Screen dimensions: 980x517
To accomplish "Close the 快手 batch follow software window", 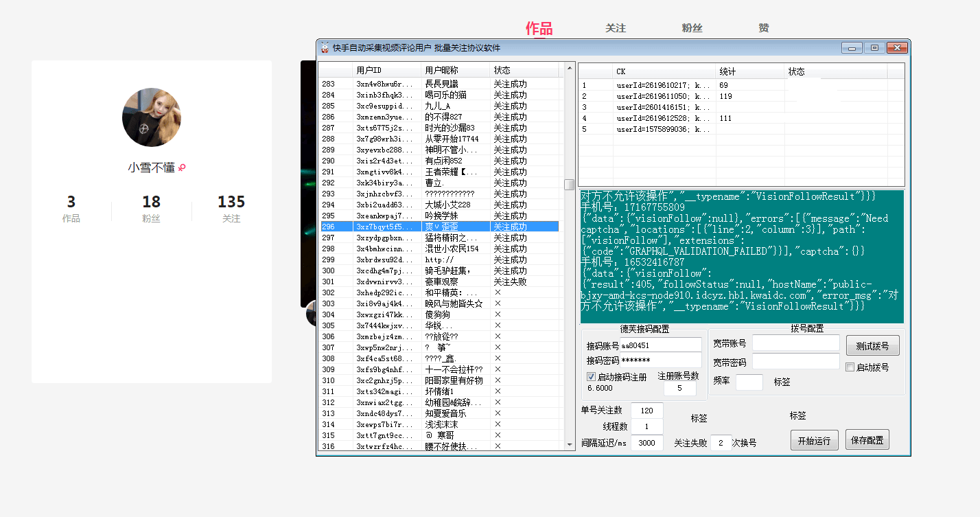I will pos(897,48).
